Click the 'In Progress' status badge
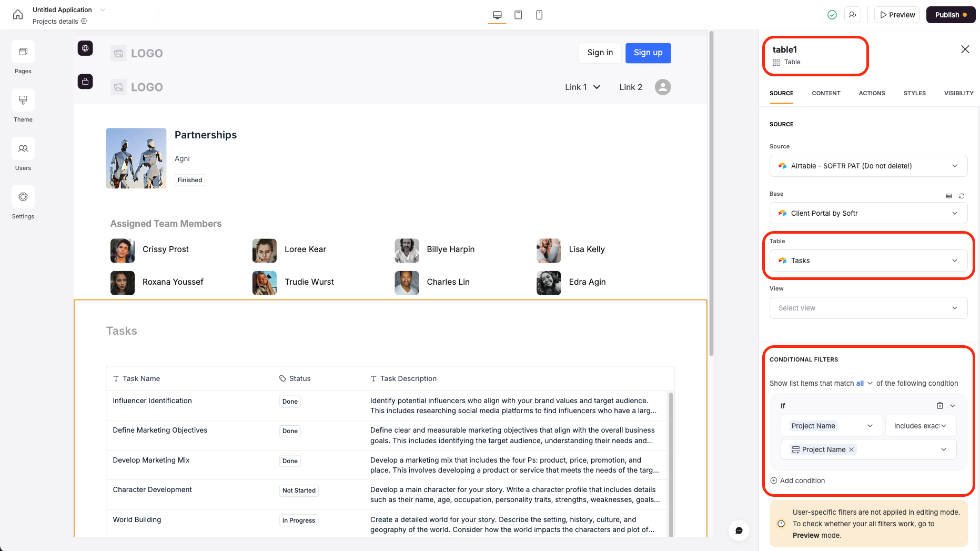 click(x=299, y=520)
